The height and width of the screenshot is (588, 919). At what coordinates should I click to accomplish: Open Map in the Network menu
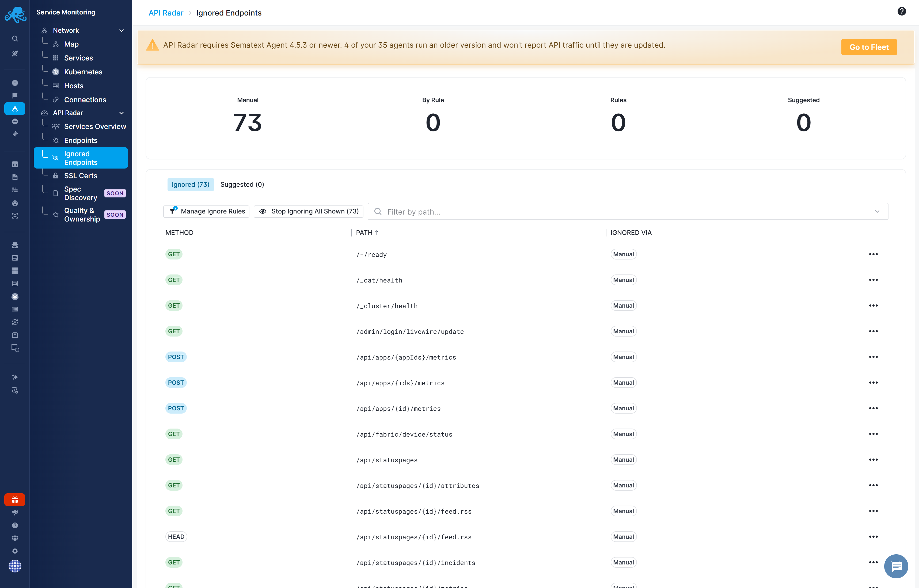[x=71, y=44]
